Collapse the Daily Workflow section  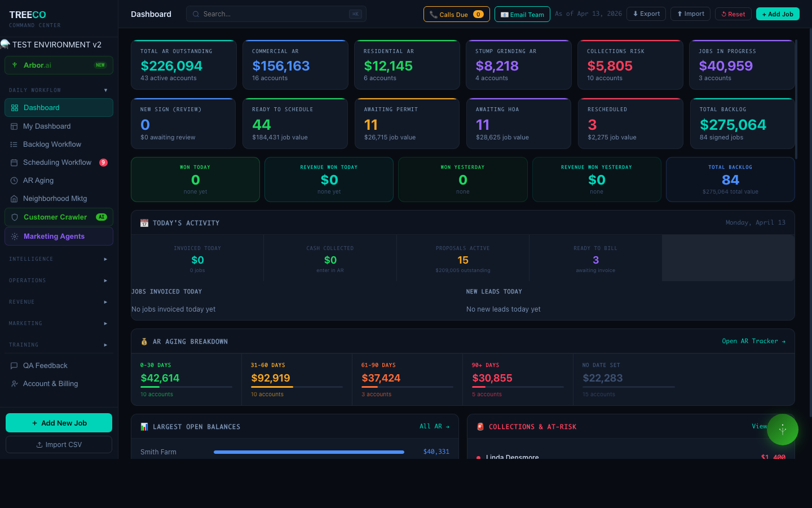[105, 89]
